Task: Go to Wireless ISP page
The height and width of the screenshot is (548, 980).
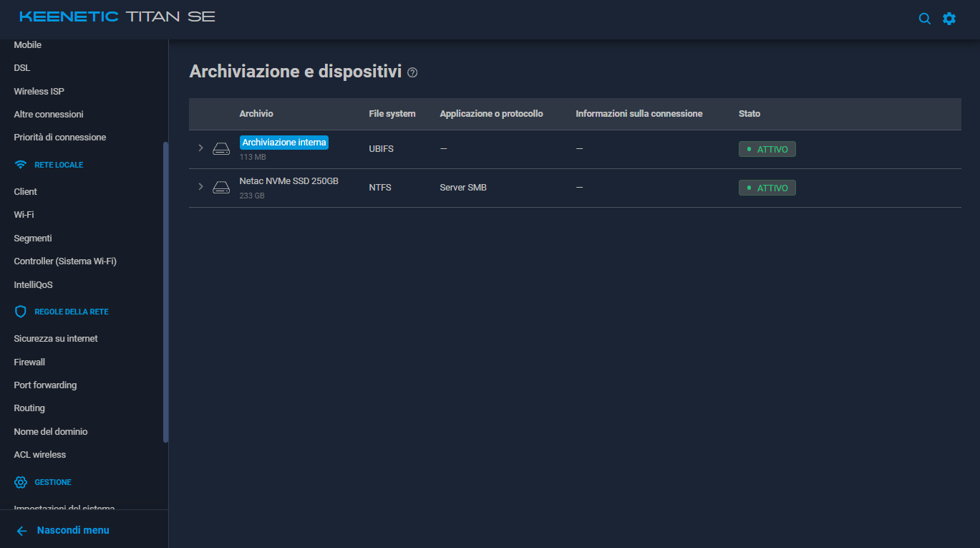Action: coord(39,91)
